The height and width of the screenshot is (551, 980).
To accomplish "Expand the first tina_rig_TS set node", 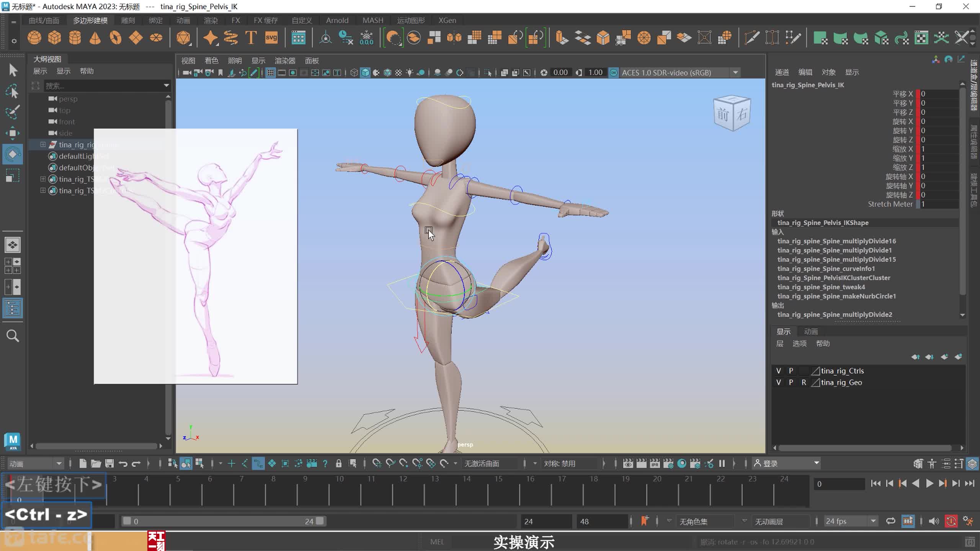I will pos(43,179).
